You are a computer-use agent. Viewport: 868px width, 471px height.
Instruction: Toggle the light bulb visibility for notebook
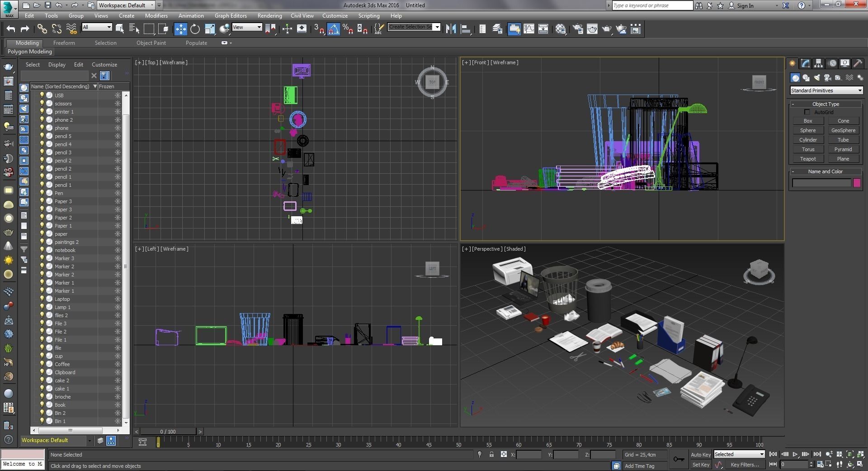pyautogui.click(x=42, y=250)
